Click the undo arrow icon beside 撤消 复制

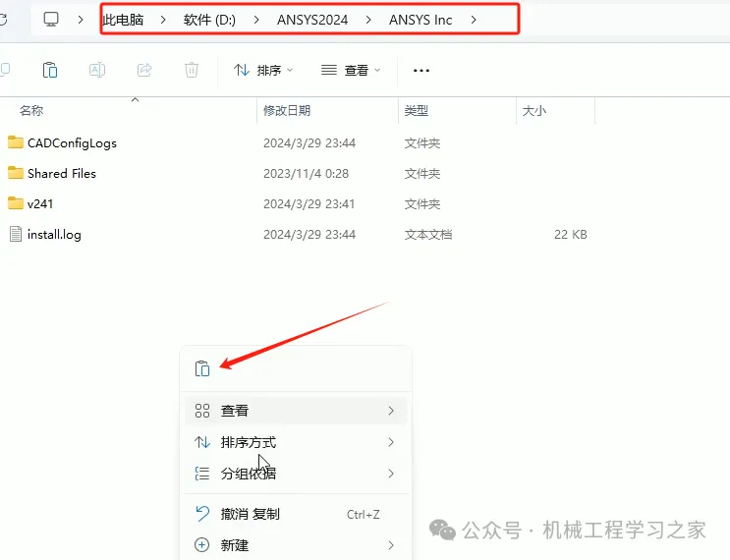coord(202,514)
